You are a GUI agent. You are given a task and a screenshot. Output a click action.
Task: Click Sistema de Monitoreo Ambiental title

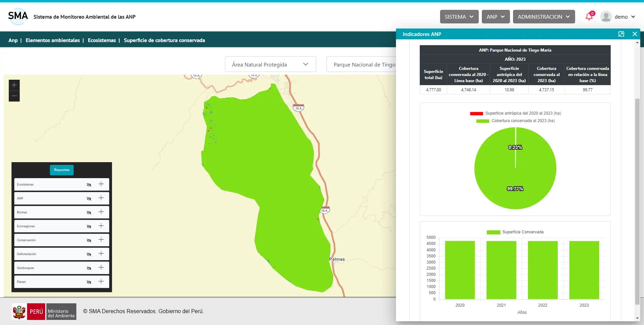pos(84,17)
